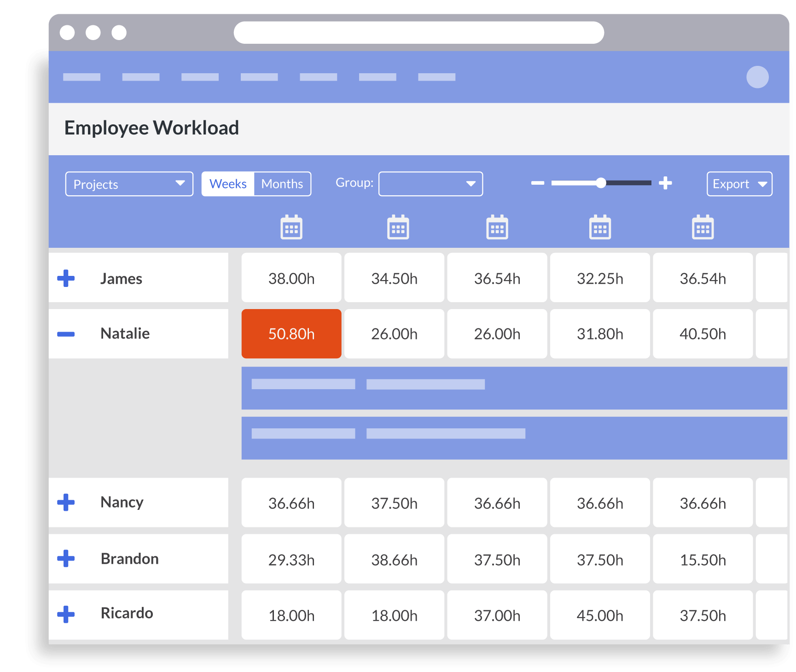Select Natalie's 31.80h cell
This screenshot has width=796, height=672.
tap(600, 333)
